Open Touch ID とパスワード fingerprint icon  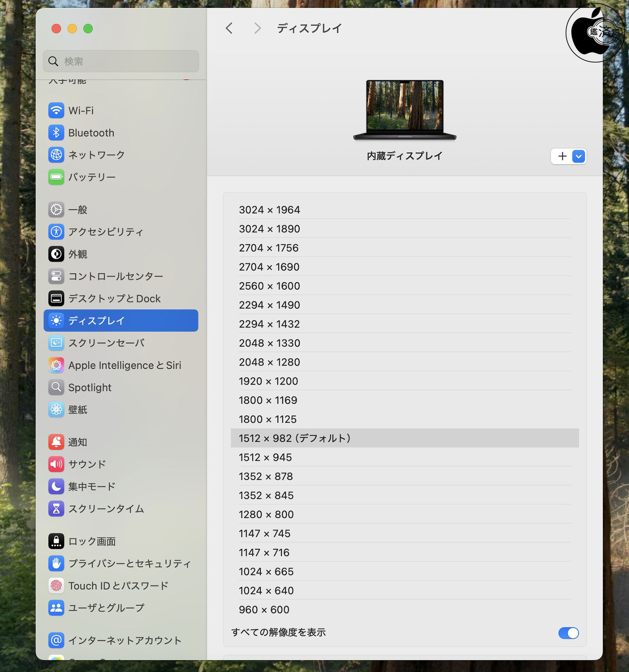56,585
